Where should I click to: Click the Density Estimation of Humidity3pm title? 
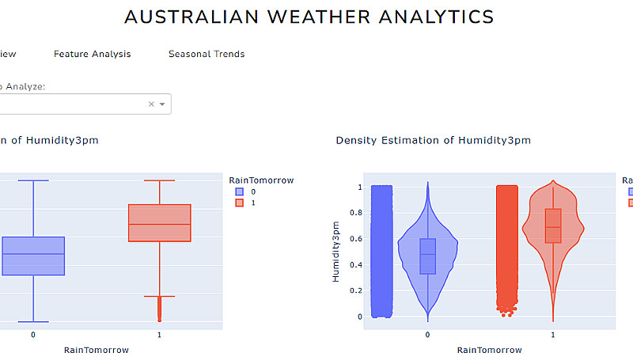point(433,140)
